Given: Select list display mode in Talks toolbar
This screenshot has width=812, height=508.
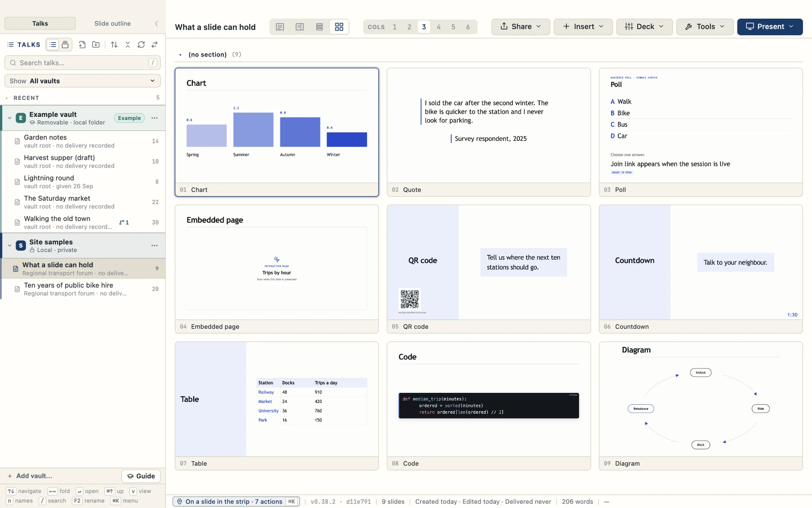Looking at the screenshot, I should pyautogui.click(x=53, y=44).
